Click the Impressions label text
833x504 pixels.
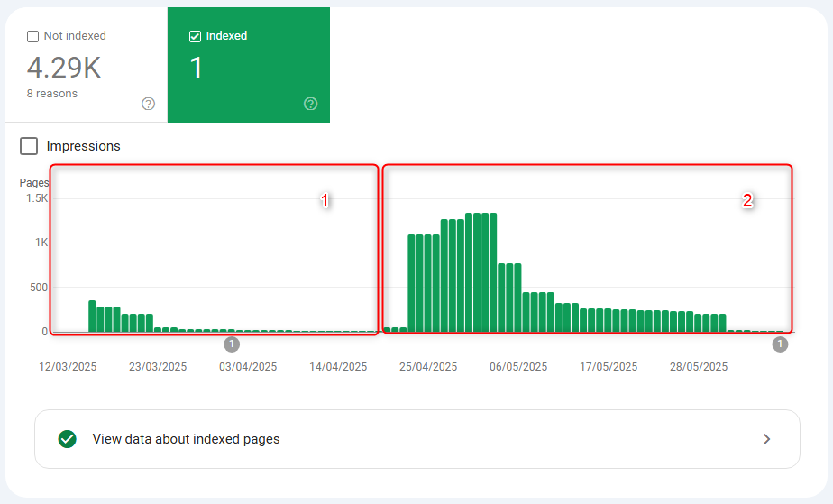click(84, 146)
